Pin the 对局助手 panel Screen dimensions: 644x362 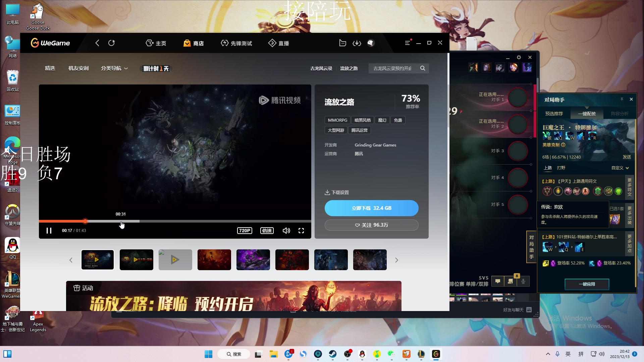point(622,99)
